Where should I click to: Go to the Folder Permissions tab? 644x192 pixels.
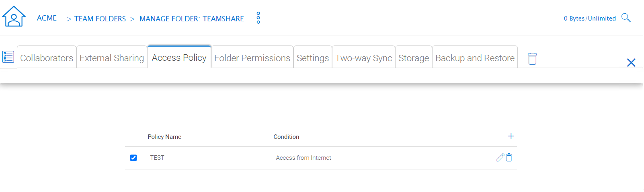252,57
